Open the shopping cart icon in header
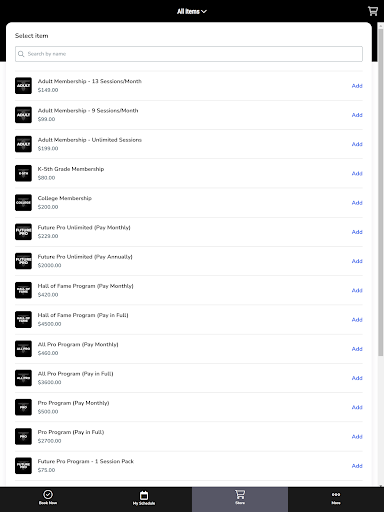384x512 pixels. pos(373,11)
